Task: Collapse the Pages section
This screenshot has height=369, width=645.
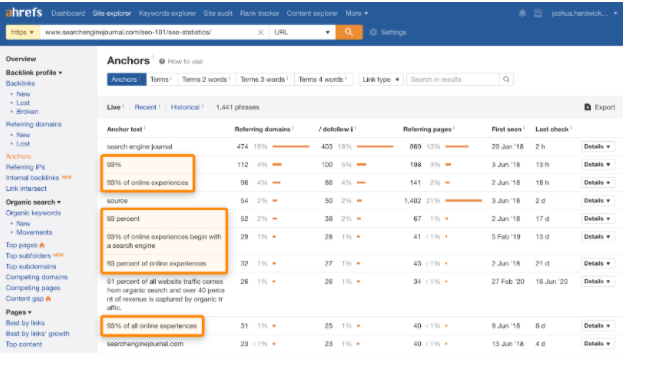Action: [x=19, y=312]
